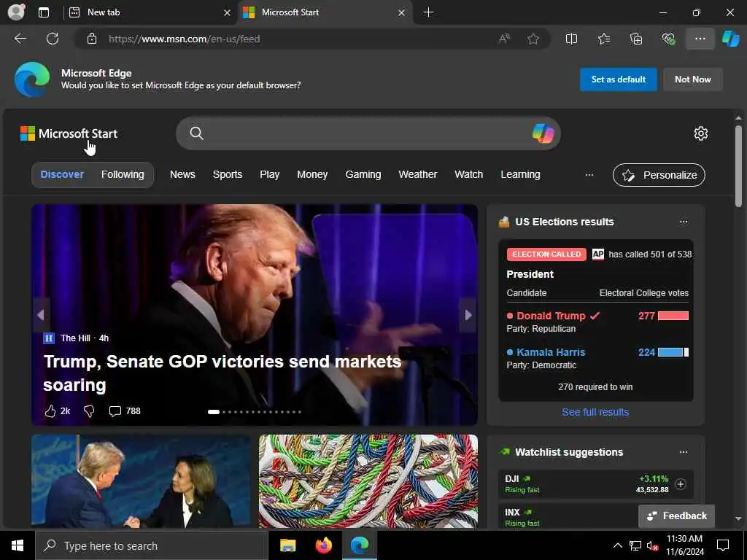Viewport: 747px width, 560px height.
Task: Open the News section
Action: pos(182,174)
